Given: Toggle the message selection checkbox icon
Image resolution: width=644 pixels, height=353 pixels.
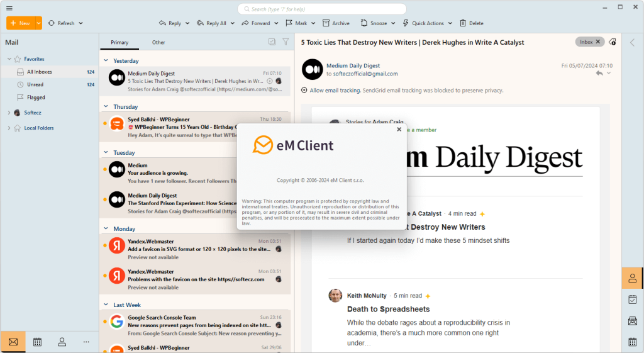Looking at the screenshot, I should tap(272, 42).
